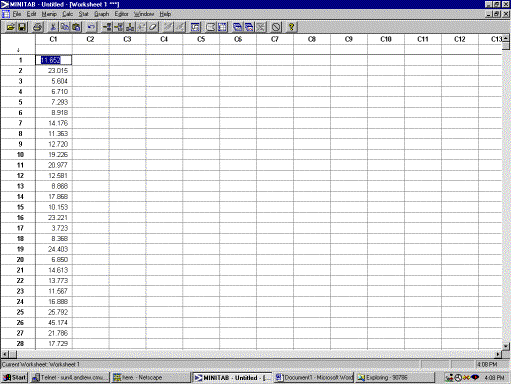Click the vertical scrollbar down arrow
The image size is (511, 384).
pyautogui.click(x=506, y=347)
